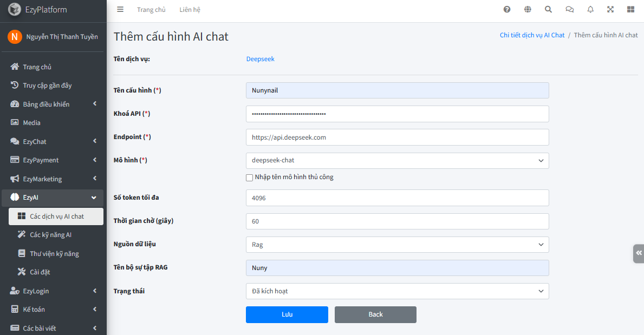This screenshot has width=644, height=335.
Task: Focus the Endpoint URL field
Action: point(397,137)
